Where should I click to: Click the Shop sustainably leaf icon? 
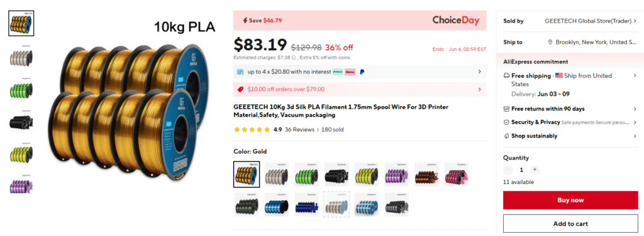[506, 136]
